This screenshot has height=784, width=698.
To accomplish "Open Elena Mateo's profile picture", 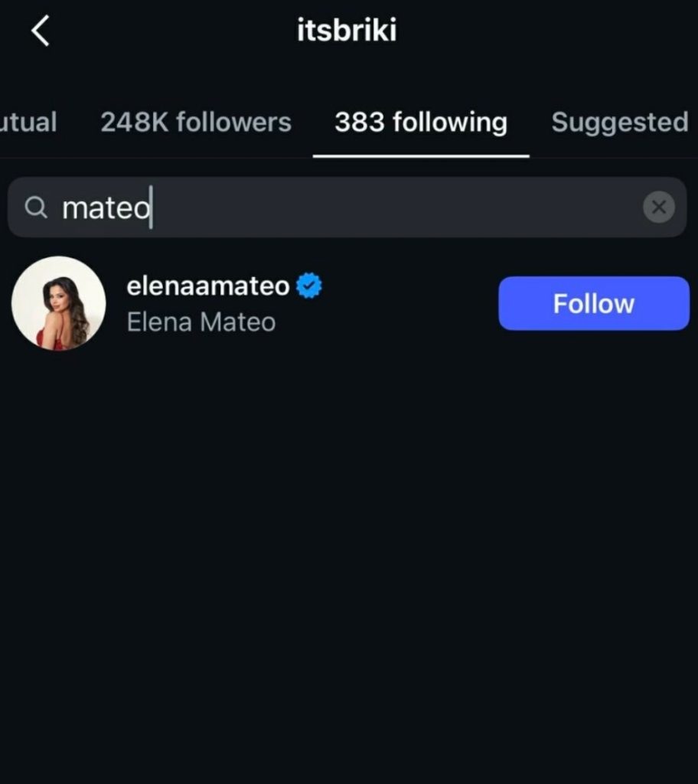I will pos(59,303).
